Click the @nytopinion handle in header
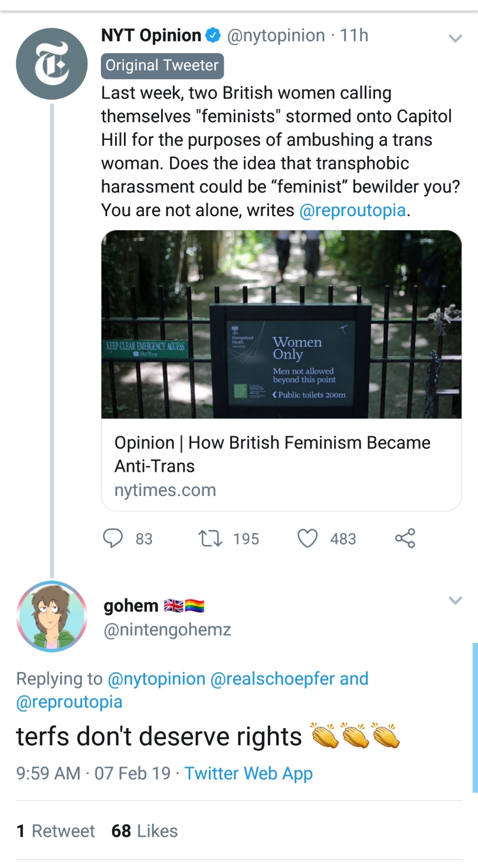Image resolution: width=478 pixels, height=868 pixels. point(276,35)
